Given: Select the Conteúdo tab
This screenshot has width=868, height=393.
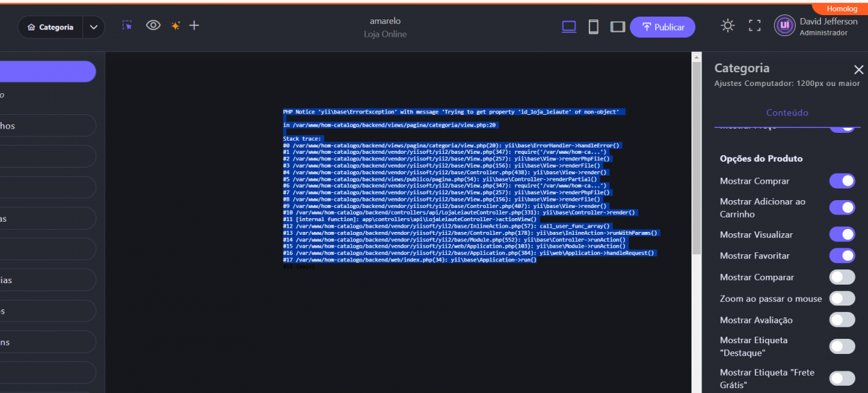Looking at the screenshot, I should pyautogui.click(x=787, y=113).
